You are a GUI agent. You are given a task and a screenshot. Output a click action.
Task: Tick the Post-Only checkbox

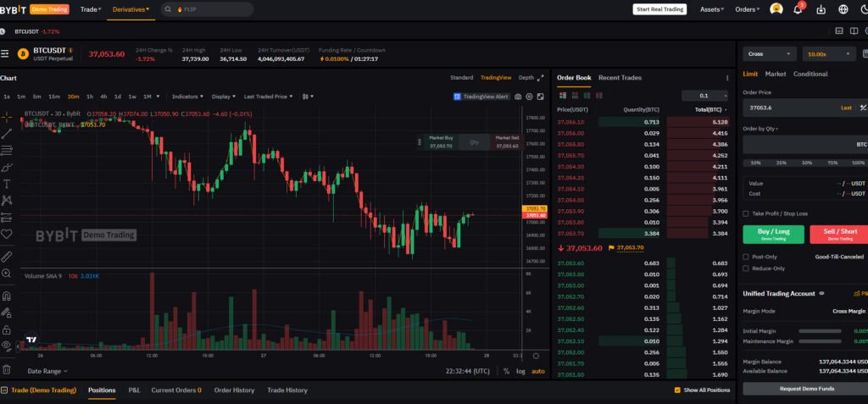[x=746, y=257]
